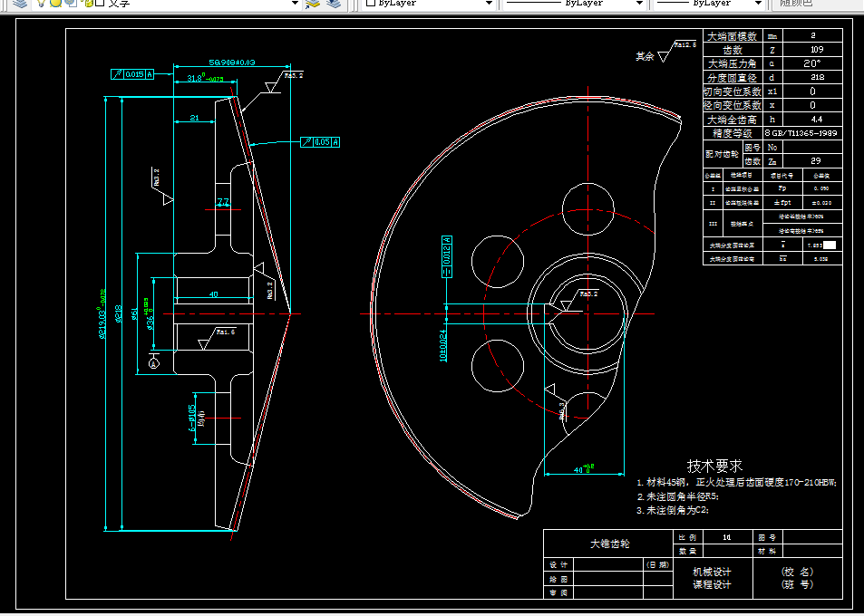Image resolution: width=864 pixels, height=616 pixels.
Task: Select the 31.8 toleranced dimension
Action: click(x=205, y=78)
